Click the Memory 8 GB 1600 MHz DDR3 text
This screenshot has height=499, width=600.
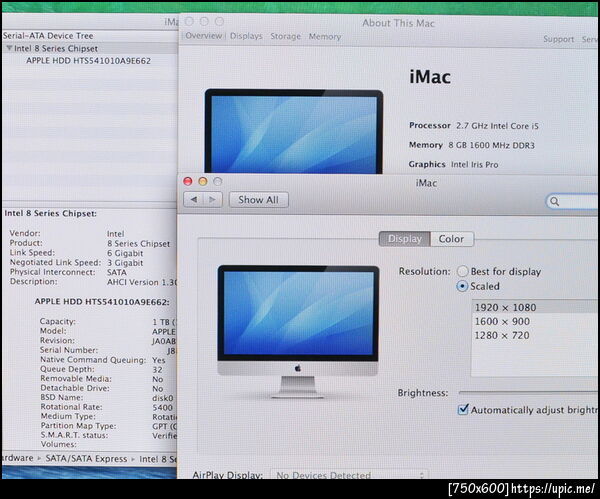(x=472, y=145)
